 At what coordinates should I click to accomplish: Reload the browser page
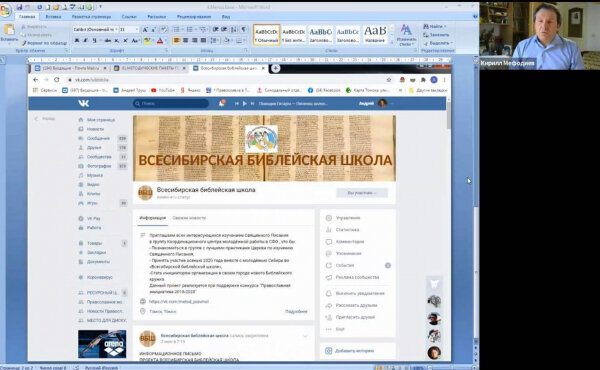pos(57,80)
